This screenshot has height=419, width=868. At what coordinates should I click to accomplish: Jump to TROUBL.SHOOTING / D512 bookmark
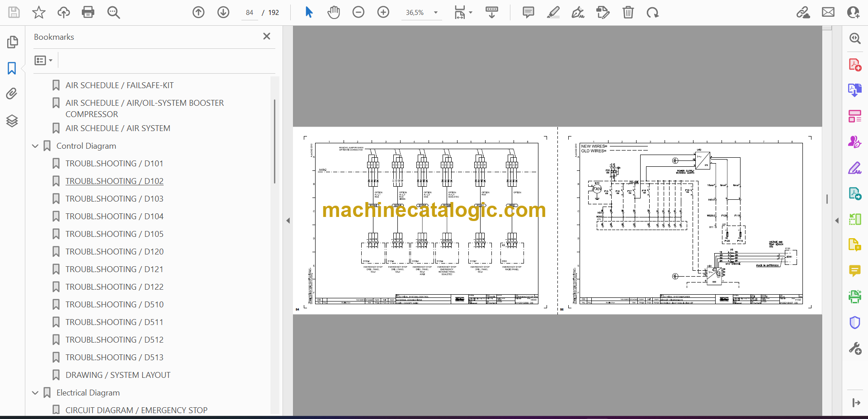coord(114,339)
